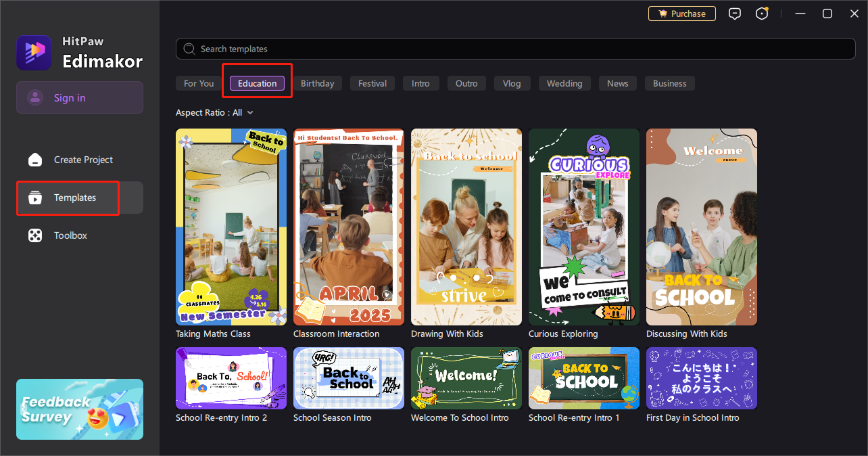Click the Sign in avatar icon
This screenshot has height=456, width=868.
click(34, 97)
